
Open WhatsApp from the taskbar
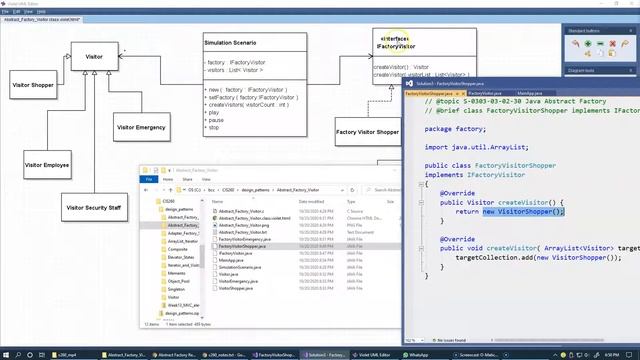[x=416, y=355]
